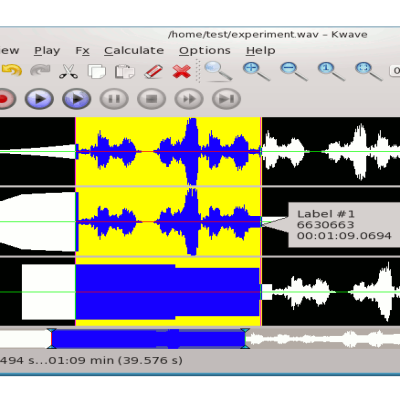Start playback with the first play button
This screenshot has width=400, height=400.
coord(39,99)
